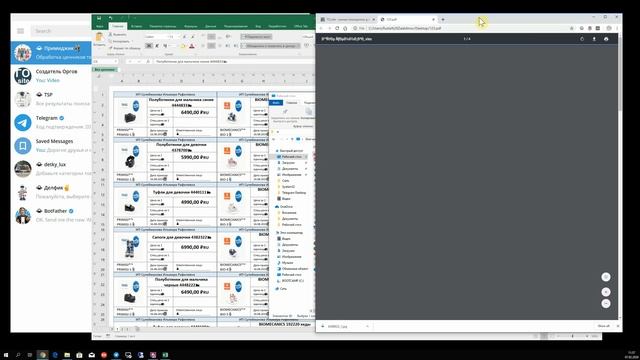Reload the page in Chrome
The width and height of the screenshot is (640, 360).
click(337, 28)
